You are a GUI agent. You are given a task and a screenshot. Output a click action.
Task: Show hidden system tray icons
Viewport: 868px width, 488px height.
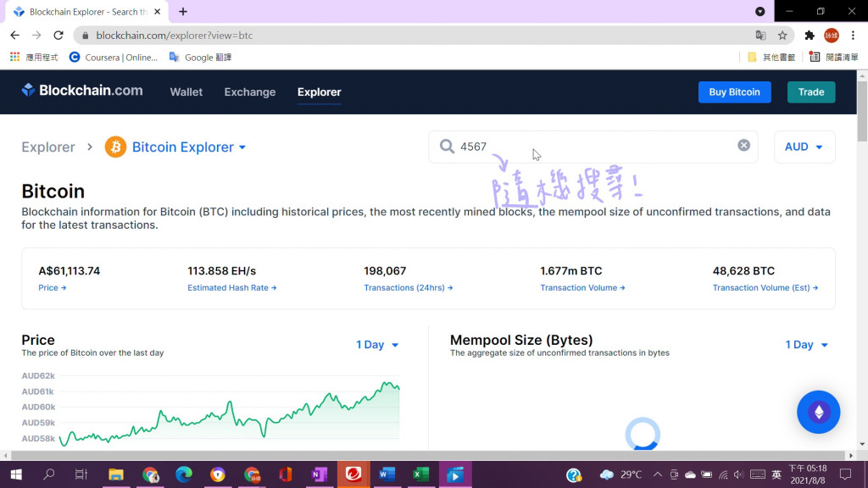pyautogui.click(x=657, y=474)
